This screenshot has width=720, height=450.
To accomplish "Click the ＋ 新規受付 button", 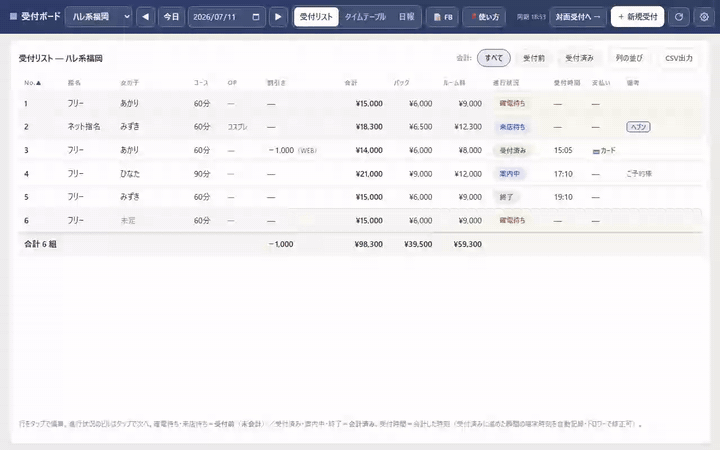I will [x=637, y=17].
